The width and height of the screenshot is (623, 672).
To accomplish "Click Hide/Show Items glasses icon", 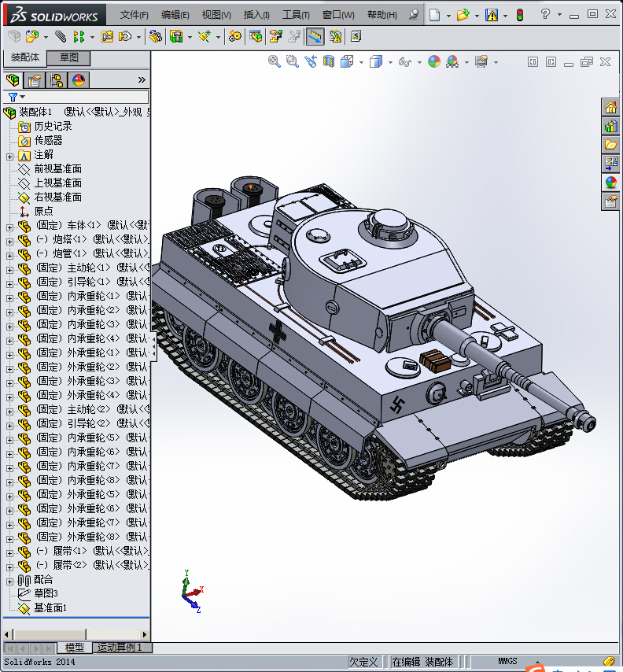I will tap(405, 61).
